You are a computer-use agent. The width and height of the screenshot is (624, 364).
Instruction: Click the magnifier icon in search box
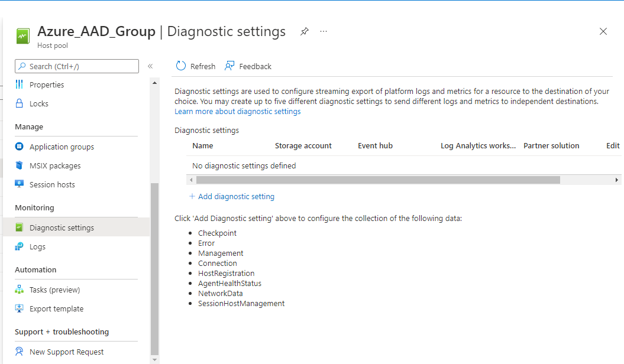coord(22,66)
